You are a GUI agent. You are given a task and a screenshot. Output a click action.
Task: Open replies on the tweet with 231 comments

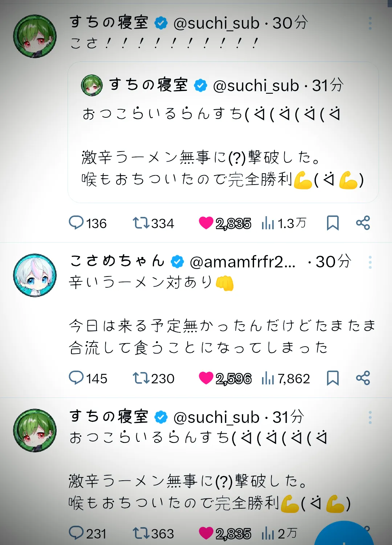coord(87,533)
